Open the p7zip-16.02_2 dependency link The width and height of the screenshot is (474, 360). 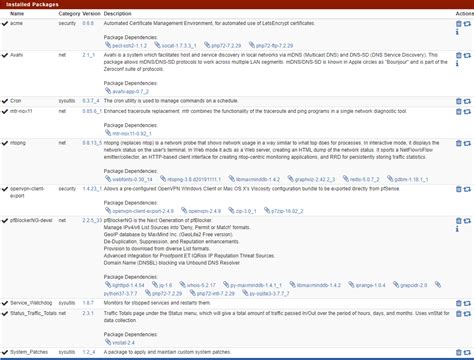(x=284, y=211)
